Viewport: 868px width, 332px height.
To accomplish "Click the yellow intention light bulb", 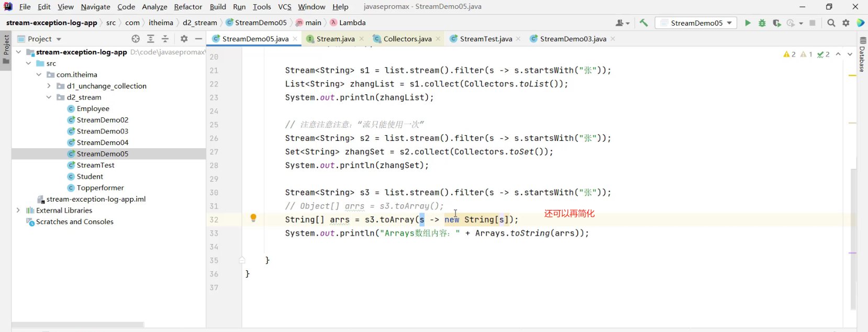I will click(x=253, y=218).
